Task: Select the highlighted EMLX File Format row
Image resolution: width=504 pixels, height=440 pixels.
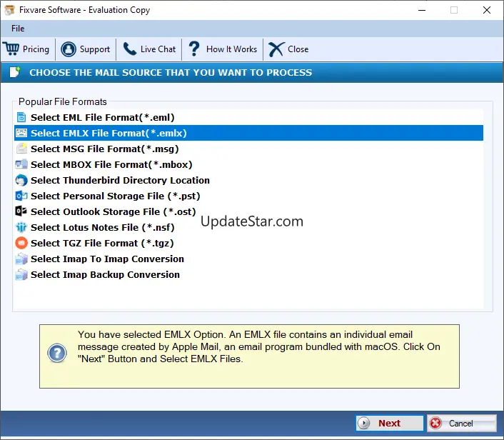Action: (x=248, y=133)
